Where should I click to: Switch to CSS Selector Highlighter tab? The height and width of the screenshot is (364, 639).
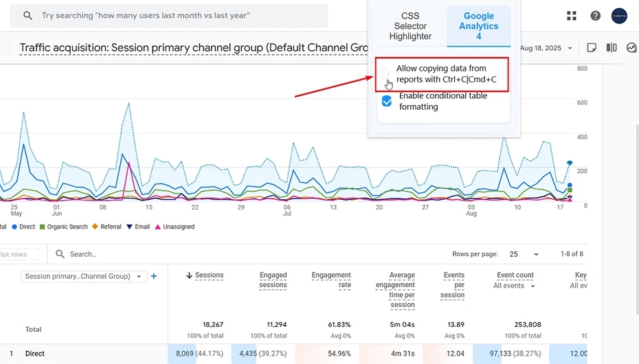point(410,26)
